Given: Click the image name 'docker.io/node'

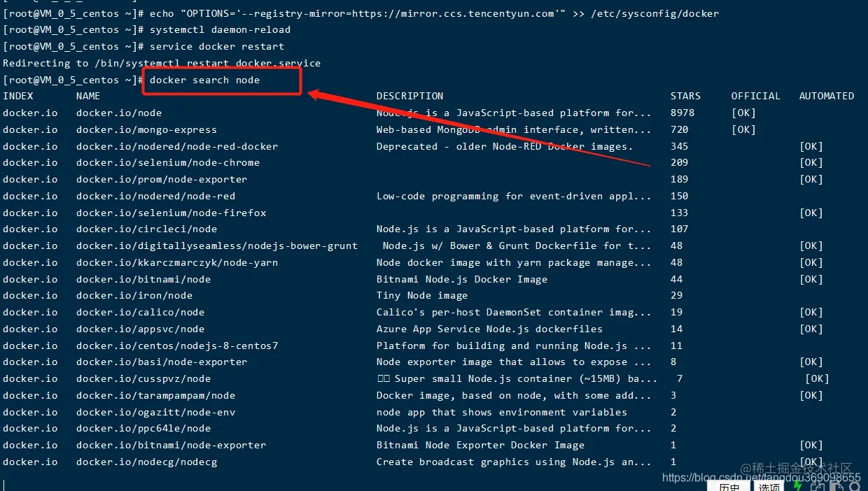Looking at the screenshot, I should click(x=119, y=113).
